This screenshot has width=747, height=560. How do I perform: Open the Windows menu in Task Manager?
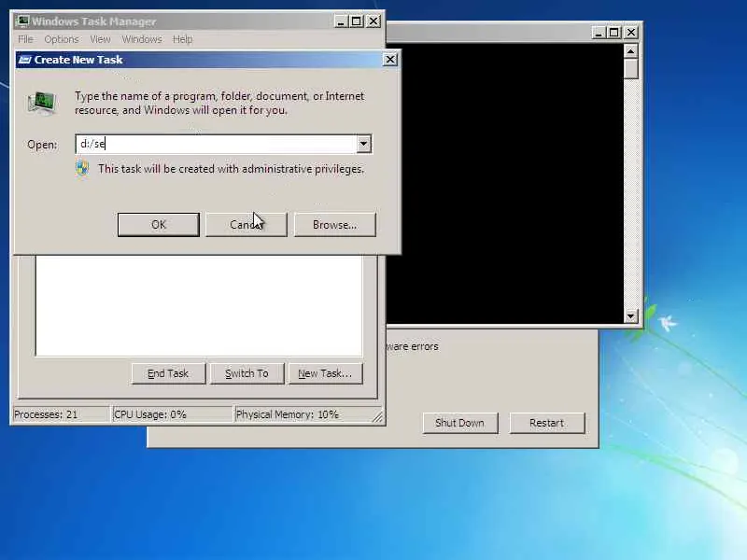pos(142,39)
